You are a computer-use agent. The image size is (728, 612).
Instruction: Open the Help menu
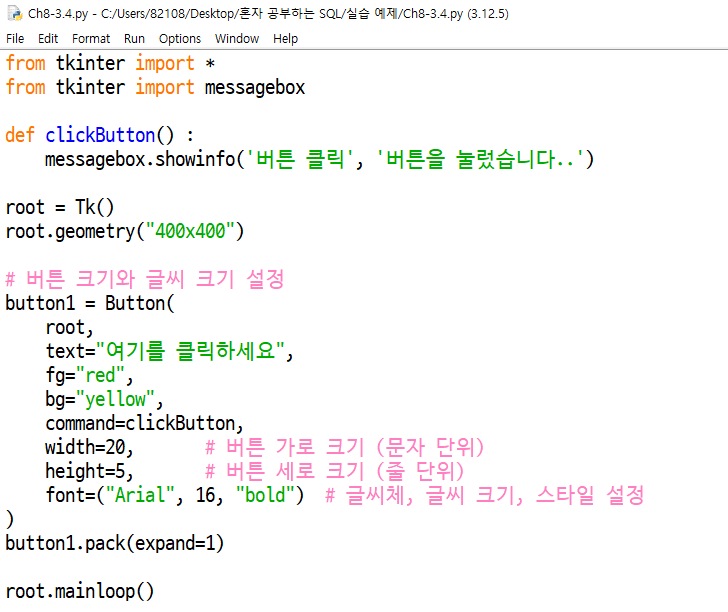point(285,39)
